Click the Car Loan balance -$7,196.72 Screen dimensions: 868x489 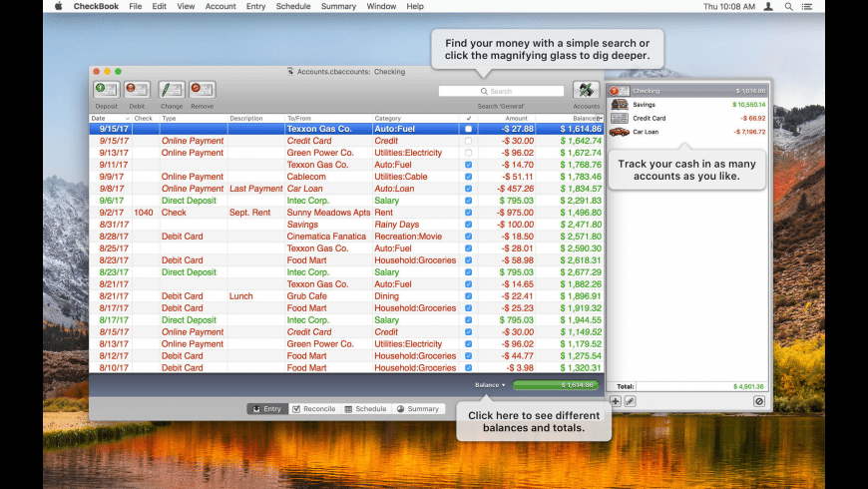point(749,132)
